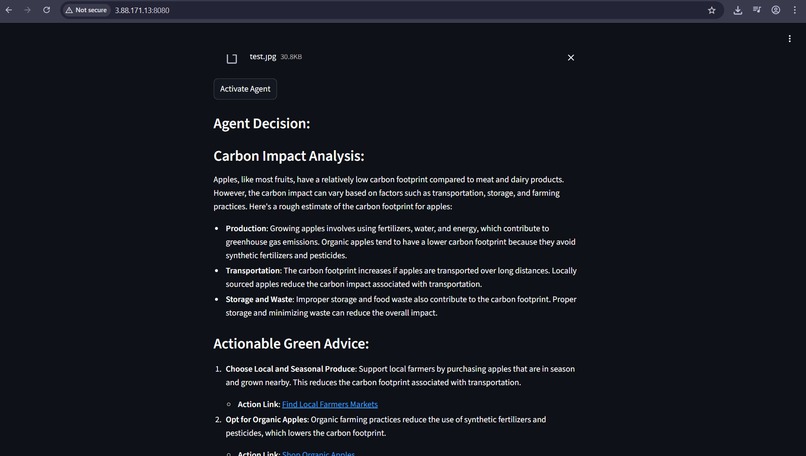This screenshot has width=806, height=456.
Task: Bookmark this page with the star icon
Action: 711,10
